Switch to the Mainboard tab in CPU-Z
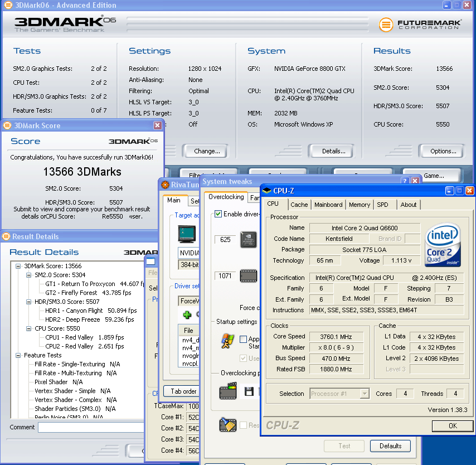This screenshot has height=465, width=476. (328, 205)
